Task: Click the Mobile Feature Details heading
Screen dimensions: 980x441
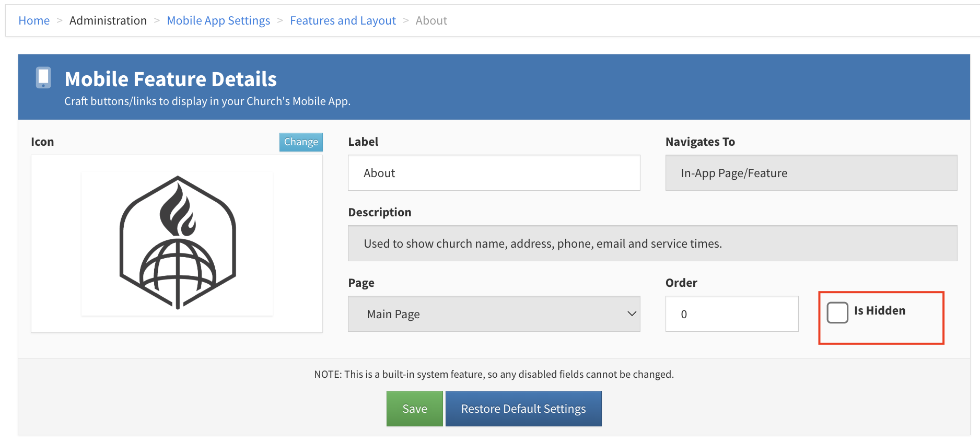Action: [170, 79]
